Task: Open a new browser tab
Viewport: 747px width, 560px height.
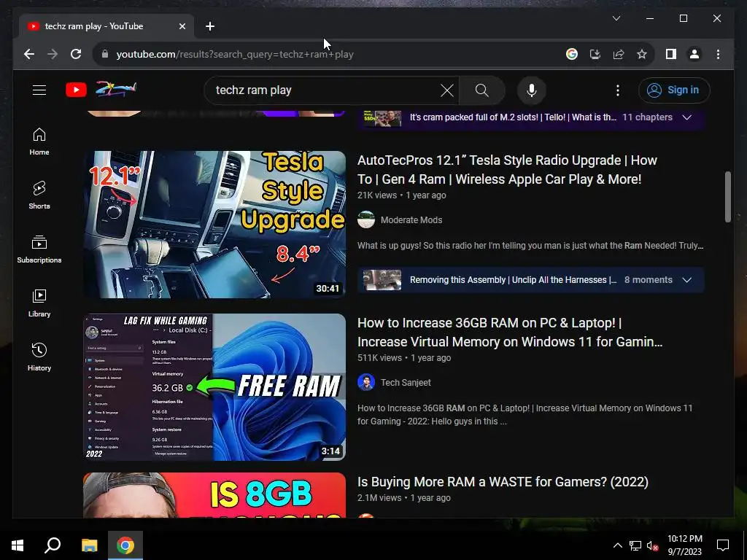Action: point(210,27)
